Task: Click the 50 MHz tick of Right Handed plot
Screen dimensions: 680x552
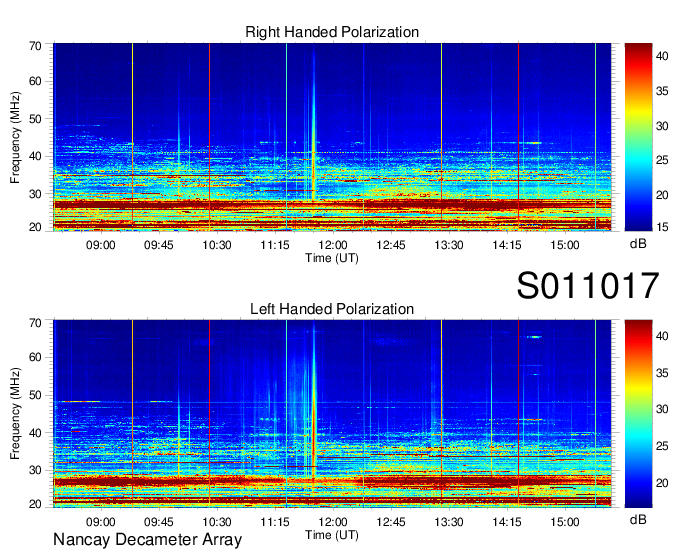Action: pos(35,119)
